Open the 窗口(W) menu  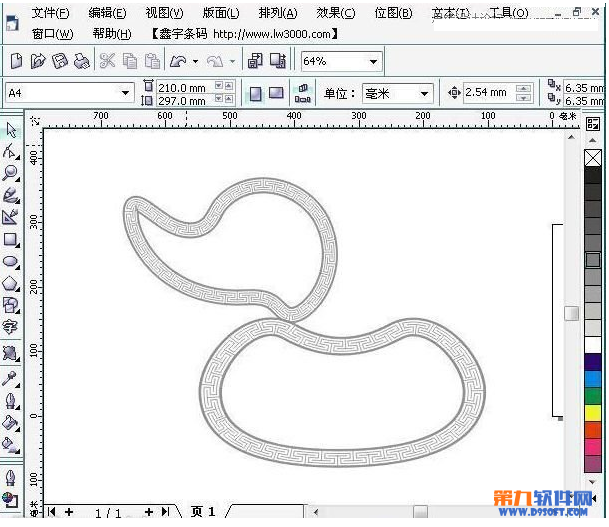(52, 34)
